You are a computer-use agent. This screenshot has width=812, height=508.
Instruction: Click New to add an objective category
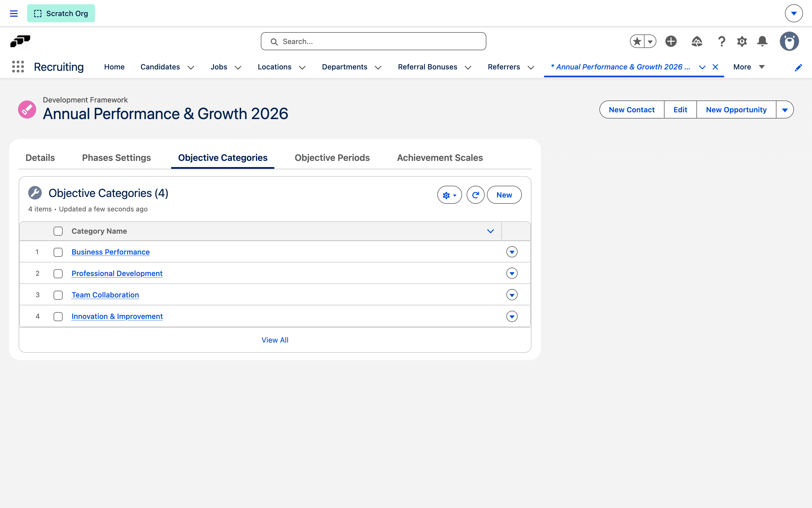click(504, 195)
